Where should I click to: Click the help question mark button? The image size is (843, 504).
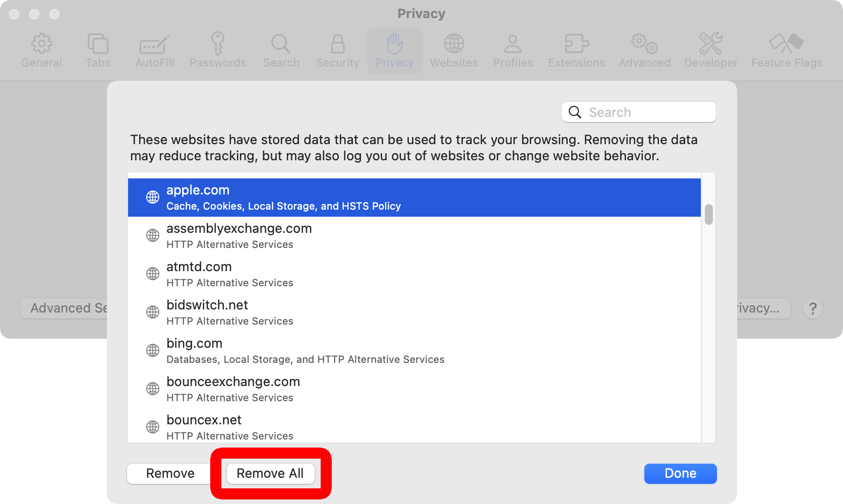coord(812,308)
